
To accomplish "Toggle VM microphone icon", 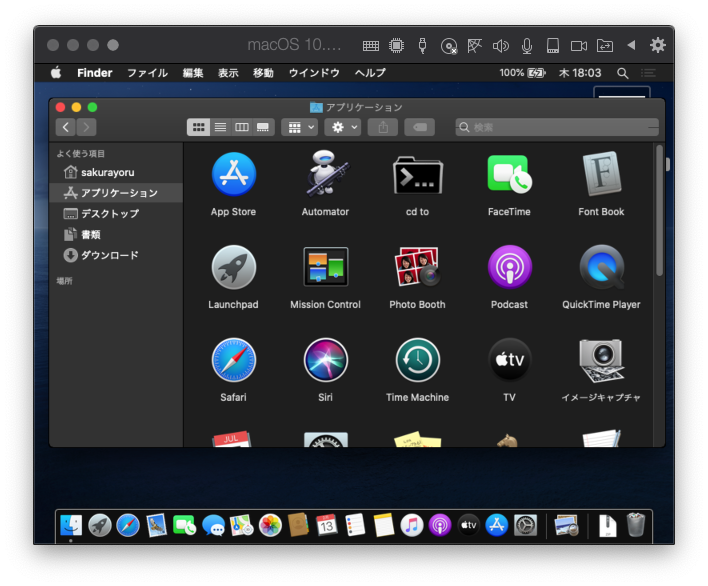I will coord(526,46).
